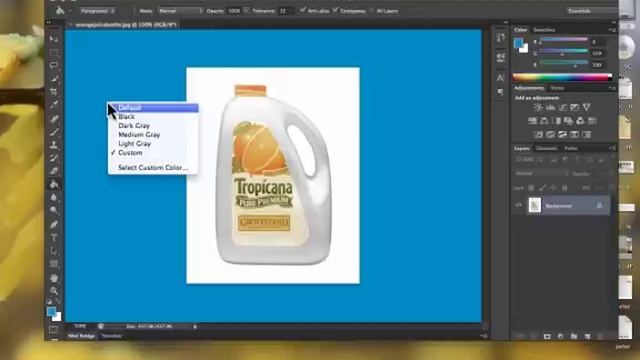Open the Mode Normal dropdown
The width and height of the screenshot is (640, 360).
[181, 11]
